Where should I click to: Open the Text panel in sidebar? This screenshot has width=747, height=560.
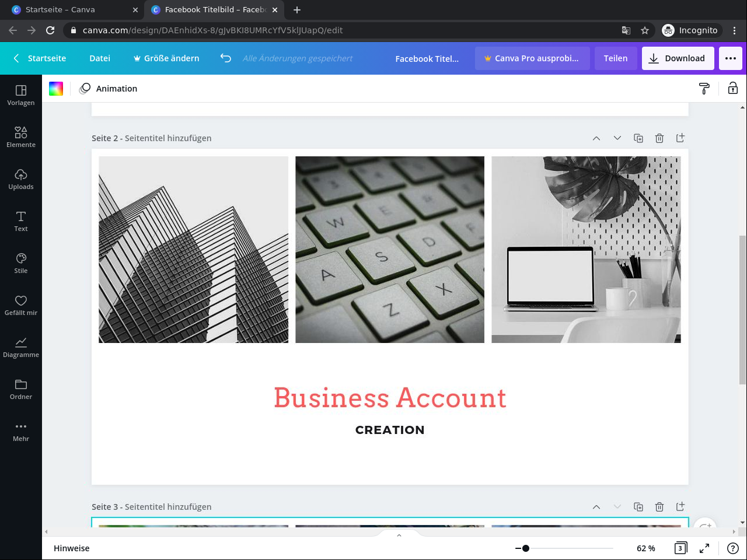21,221
